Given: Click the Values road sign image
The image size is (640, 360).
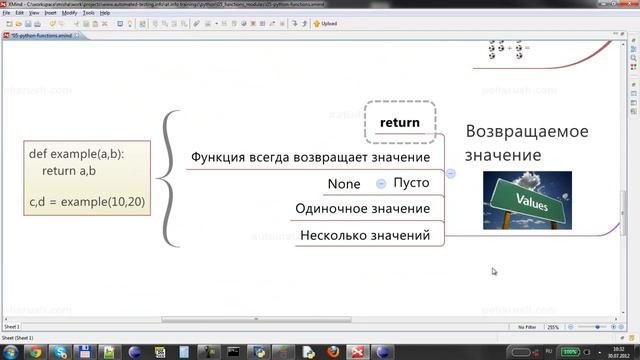Looking at the screenshot, I should tap(527, 200).
